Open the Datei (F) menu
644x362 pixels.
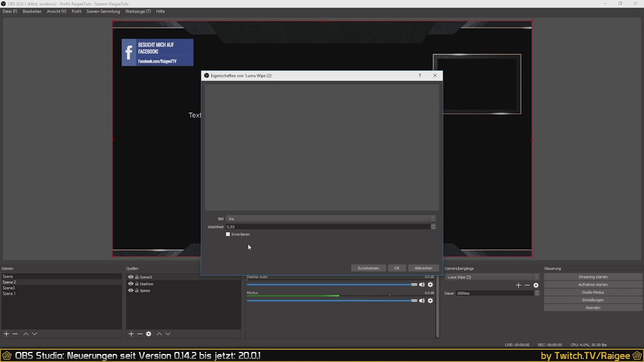pyautogui.click(x=10, y=11)
